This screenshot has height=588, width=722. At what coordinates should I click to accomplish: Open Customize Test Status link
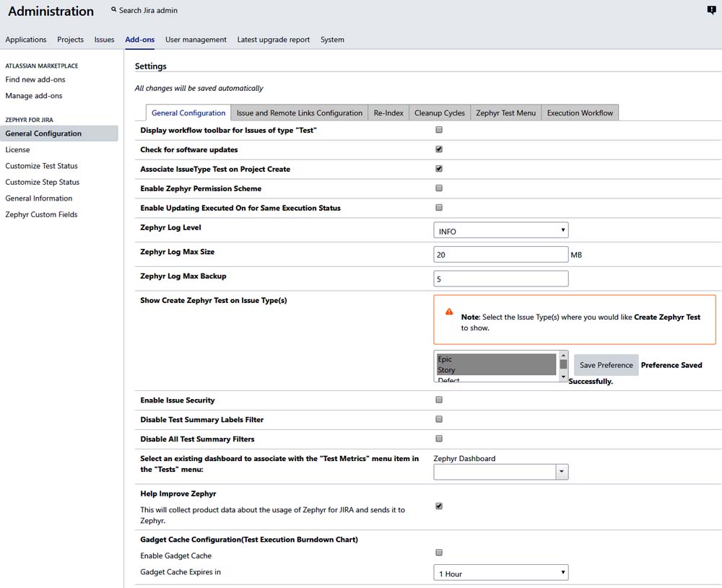point(41,166)
